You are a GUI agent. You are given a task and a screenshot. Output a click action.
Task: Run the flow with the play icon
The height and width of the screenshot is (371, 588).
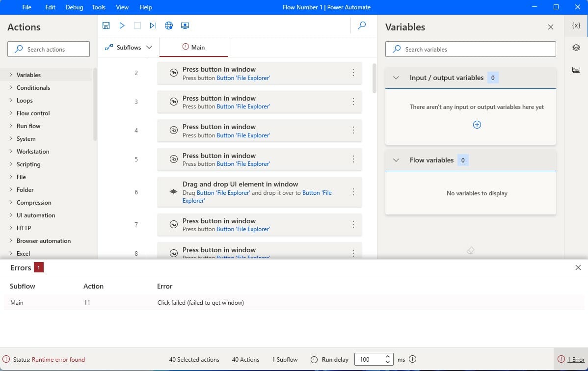coord(122,26)
